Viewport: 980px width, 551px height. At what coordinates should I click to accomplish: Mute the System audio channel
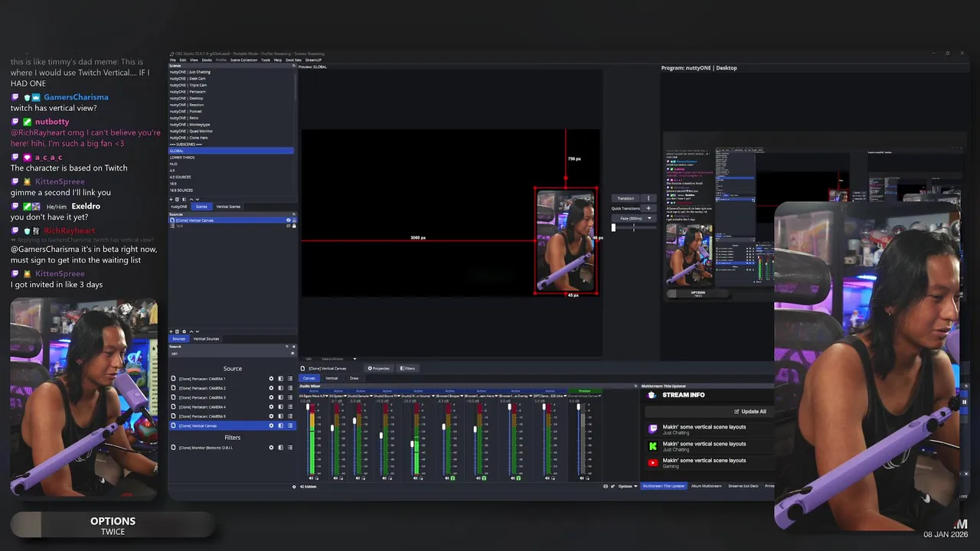(335, 478)
